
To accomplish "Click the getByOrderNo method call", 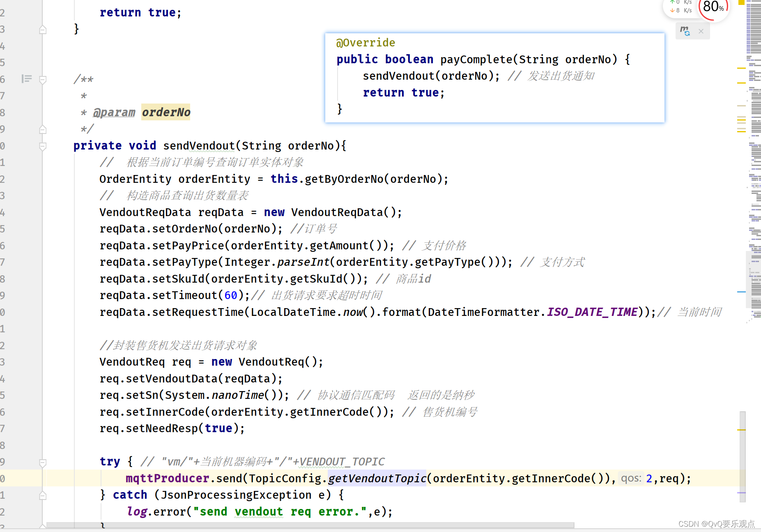I will click(344, 179).
